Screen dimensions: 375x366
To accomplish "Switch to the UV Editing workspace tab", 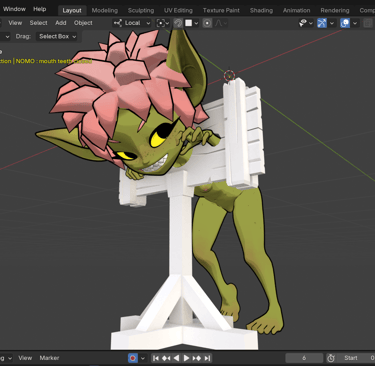I will click(x=178, y=10).
